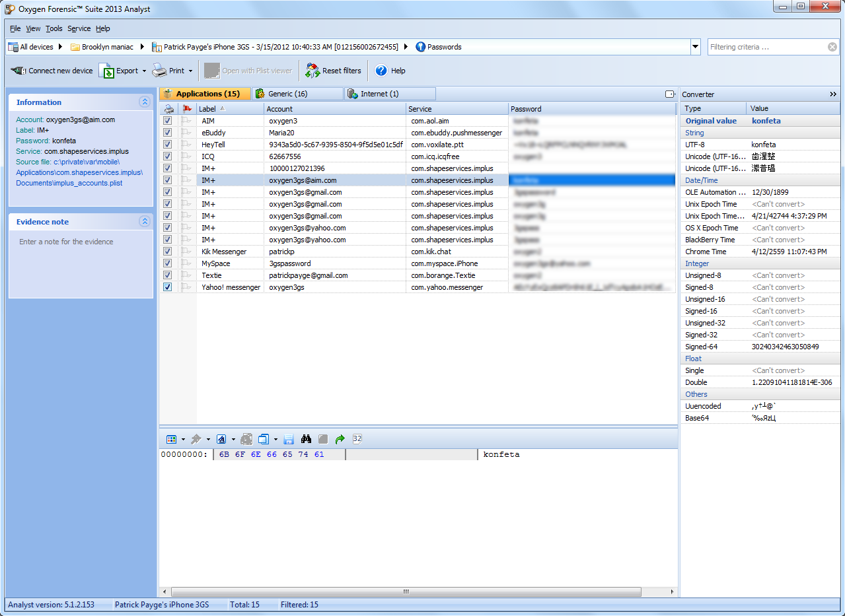Click the UTF-8 value konfeta in Converter
The width and height of the screenshot is (845, 616).
tap(764, 145)
